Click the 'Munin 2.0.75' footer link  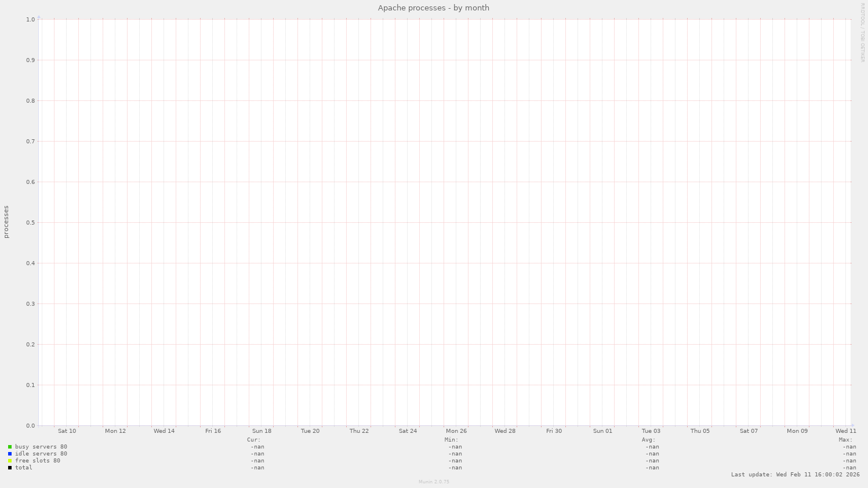coord(434,481)
